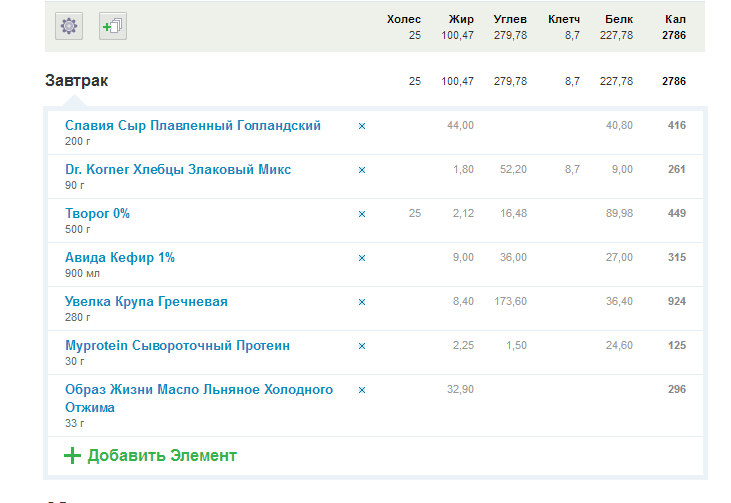Viewport: 731px width, 503px height.
Task: Click carbs value 36,00 in Кефир row
Action: 513,257
